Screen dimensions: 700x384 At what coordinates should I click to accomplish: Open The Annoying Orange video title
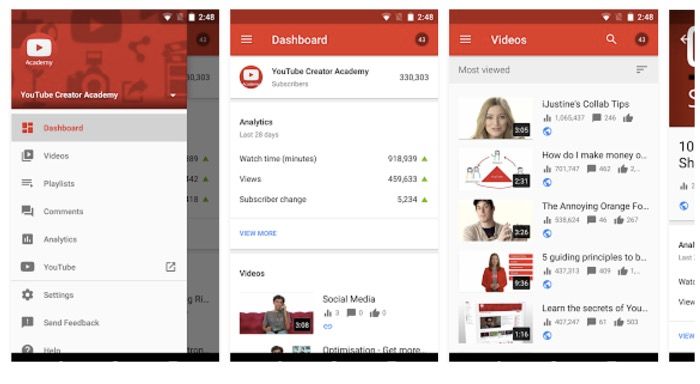click(595, 206)
